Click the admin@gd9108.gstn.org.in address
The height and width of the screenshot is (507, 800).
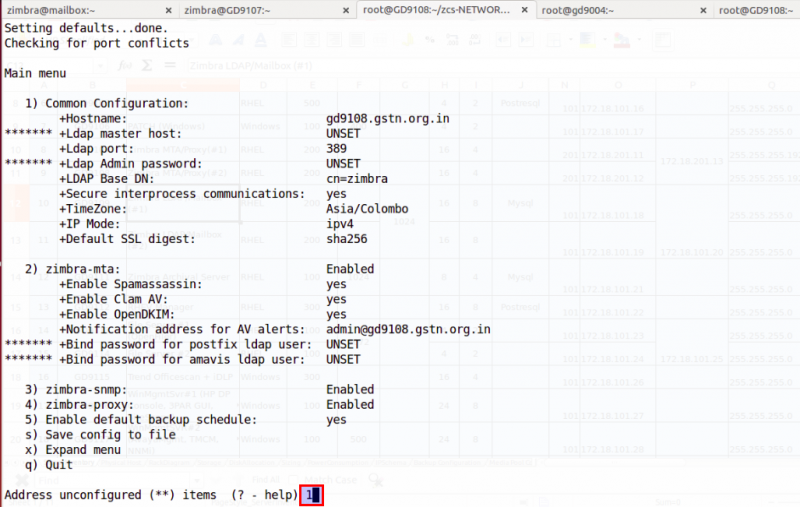[408, 329]
